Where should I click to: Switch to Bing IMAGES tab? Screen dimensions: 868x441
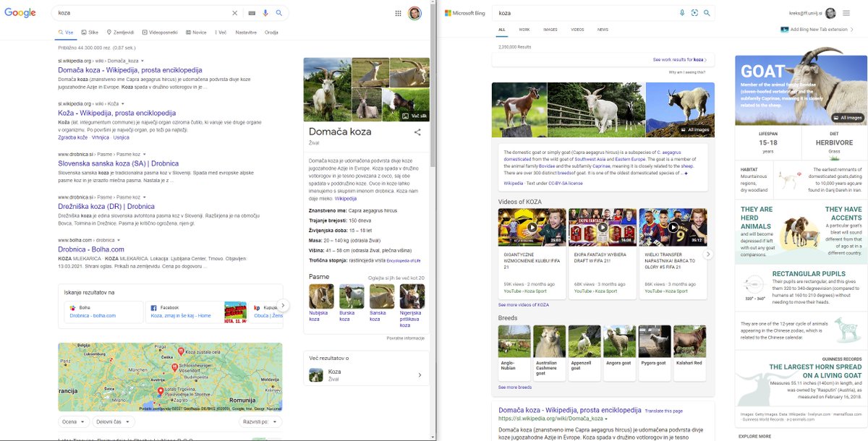pyautogui.click(x=550, y=30)
